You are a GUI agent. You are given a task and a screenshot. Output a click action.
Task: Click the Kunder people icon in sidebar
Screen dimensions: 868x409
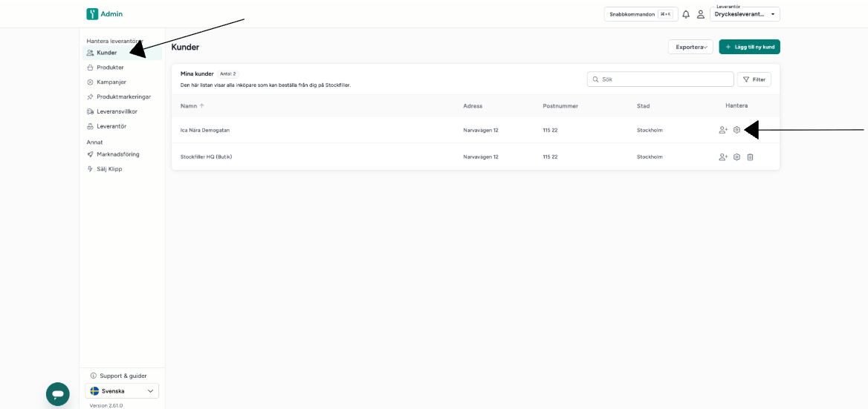point(90,53)
